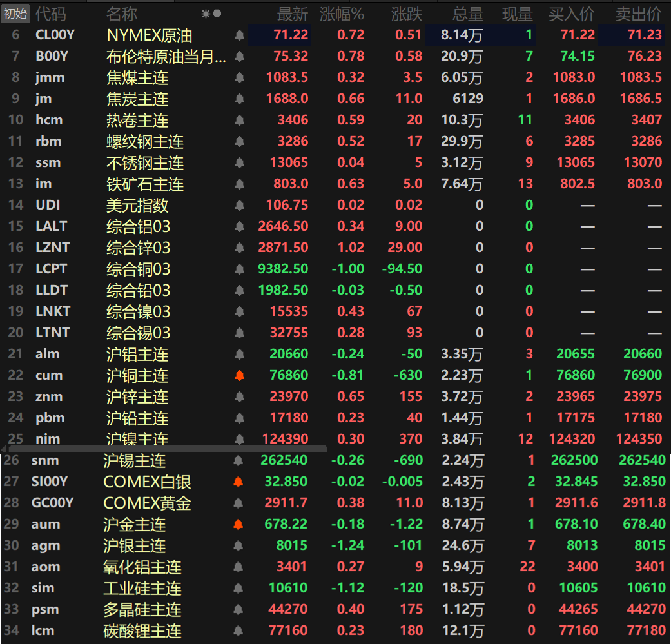Click the 最新 column header to sort prices
The image size is (671, 644).
click(293, 13)
